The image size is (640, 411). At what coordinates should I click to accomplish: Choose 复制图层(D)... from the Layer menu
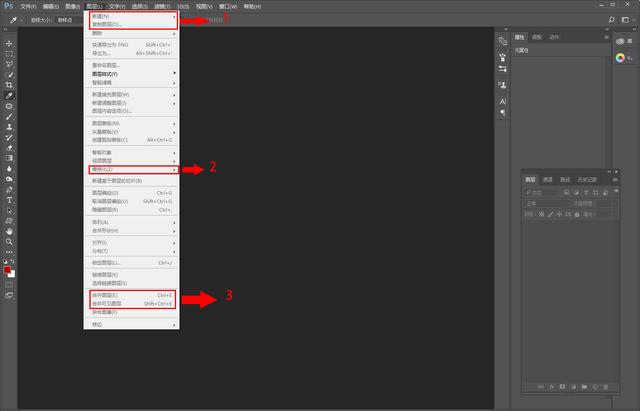tap(131, 24)
